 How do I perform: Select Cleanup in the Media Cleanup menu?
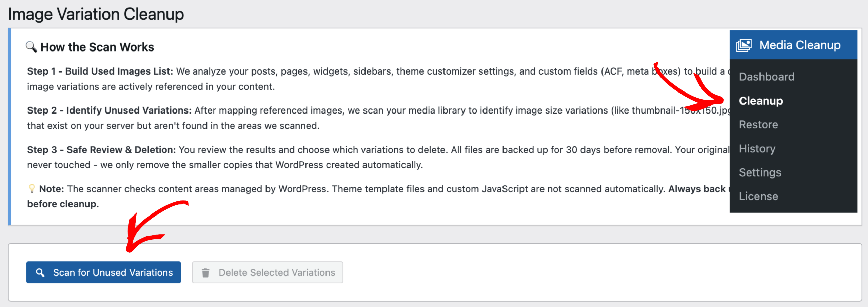(761, 101)
